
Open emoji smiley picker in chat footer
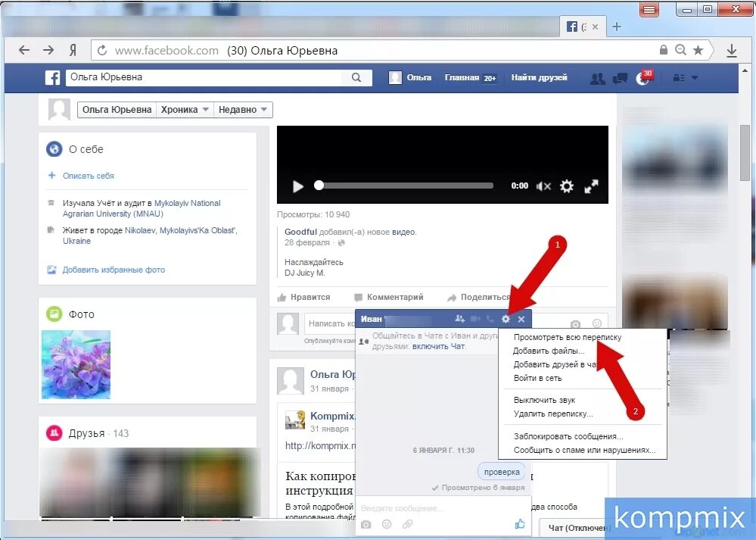387,524
